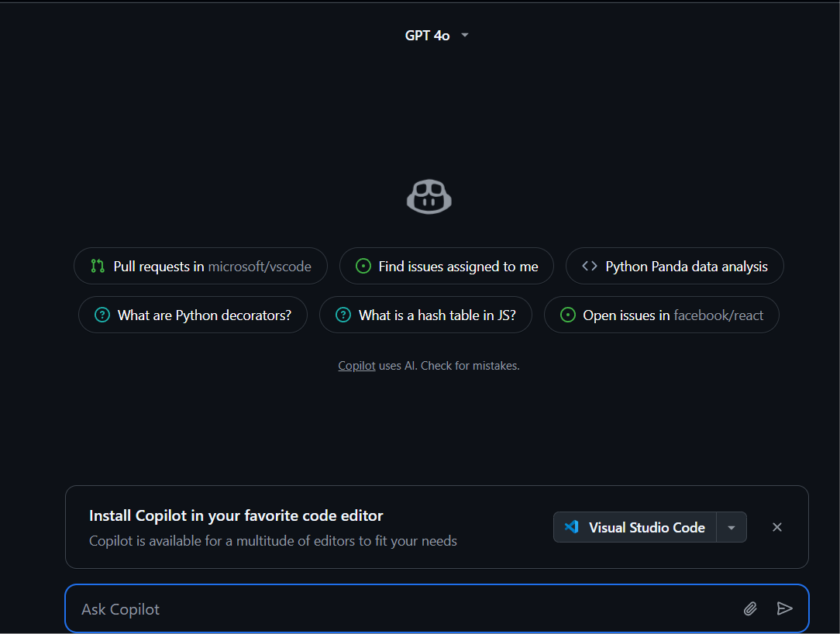840x634 pixels.
Task: Choose Open issues in facebook/react suggestion
Action: [x=662, y=315]
